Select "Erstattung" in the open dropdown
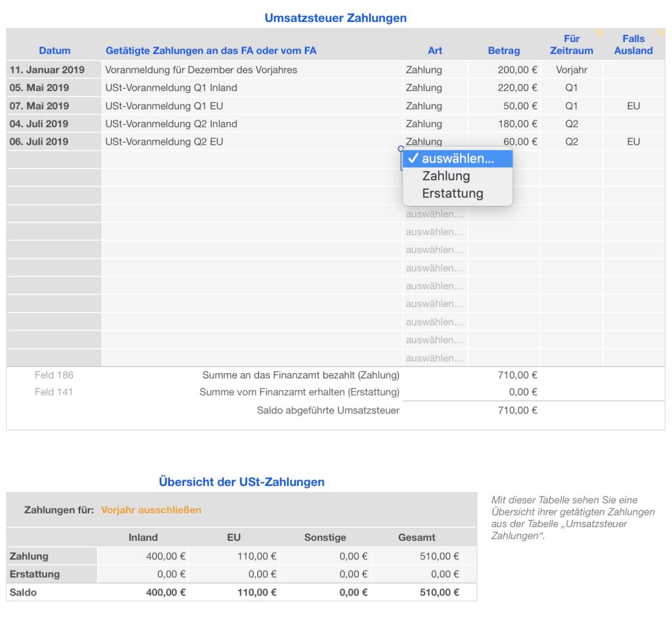 [456, 193]
